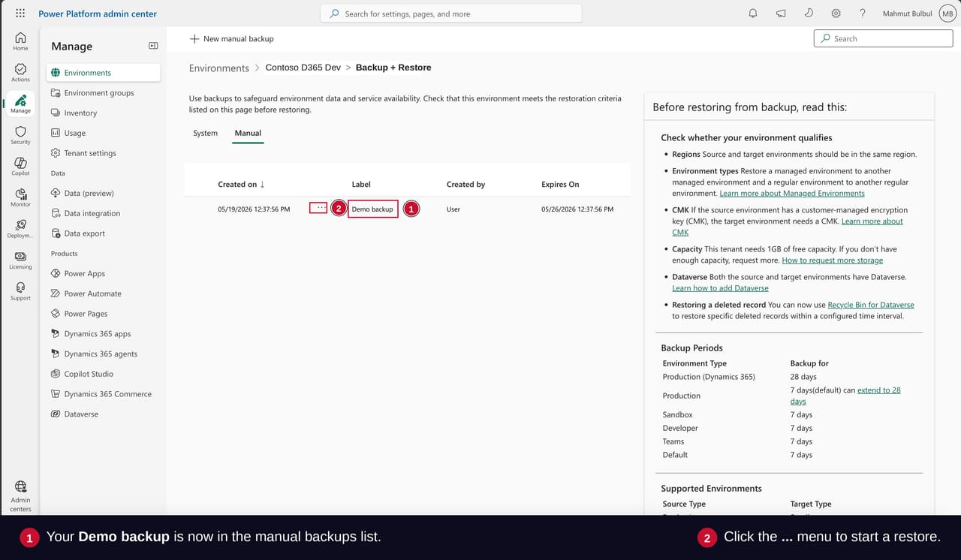Open Data export menu item

point(103,233)
